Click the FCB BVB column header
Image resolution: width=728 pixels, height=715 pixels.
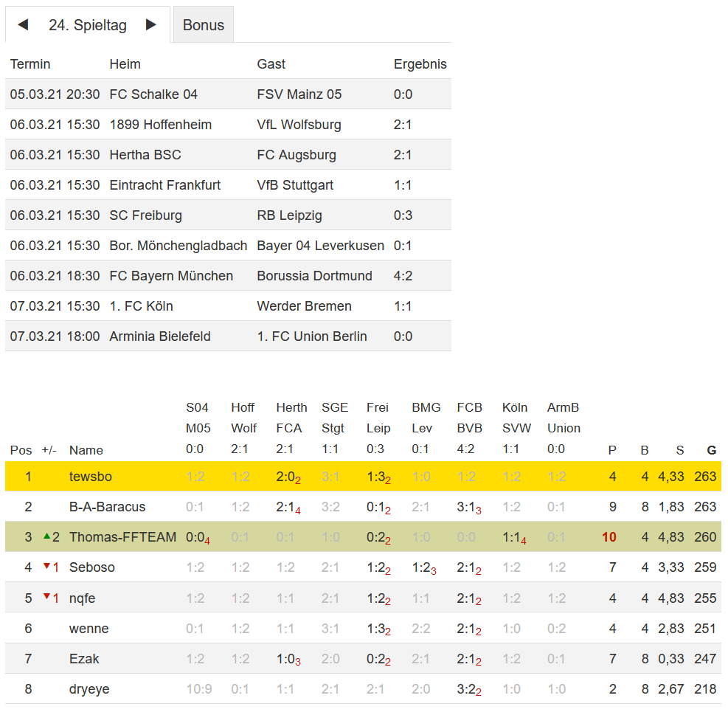click(469, 418)
